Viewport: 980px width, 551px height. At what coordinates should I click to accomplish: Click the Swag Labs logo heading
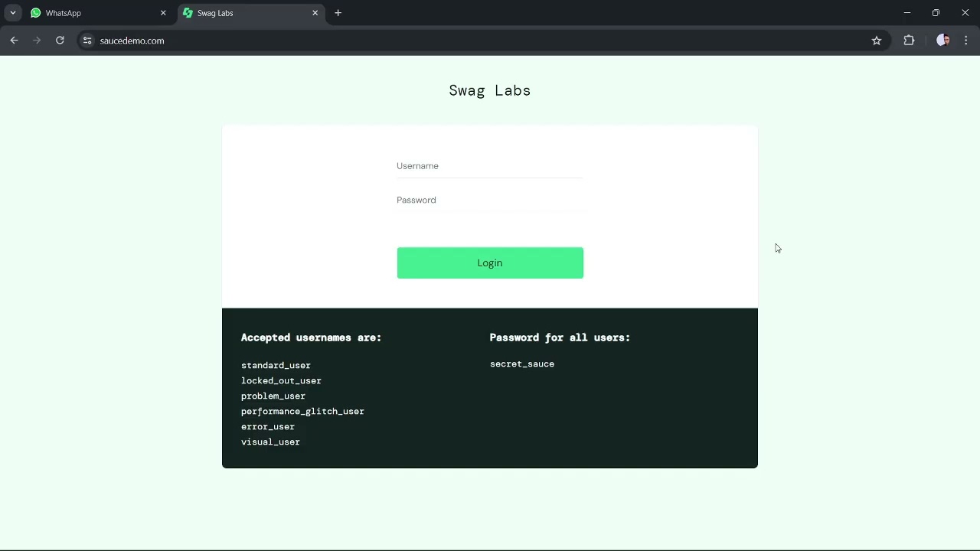point(490,90)
